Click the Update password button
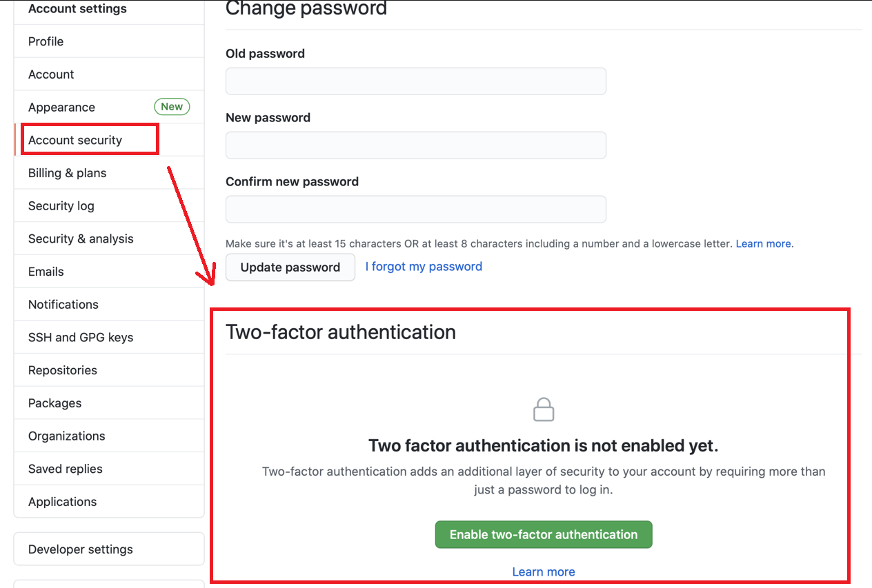Viewport: 872px width, 588px height. pos(290,267)
